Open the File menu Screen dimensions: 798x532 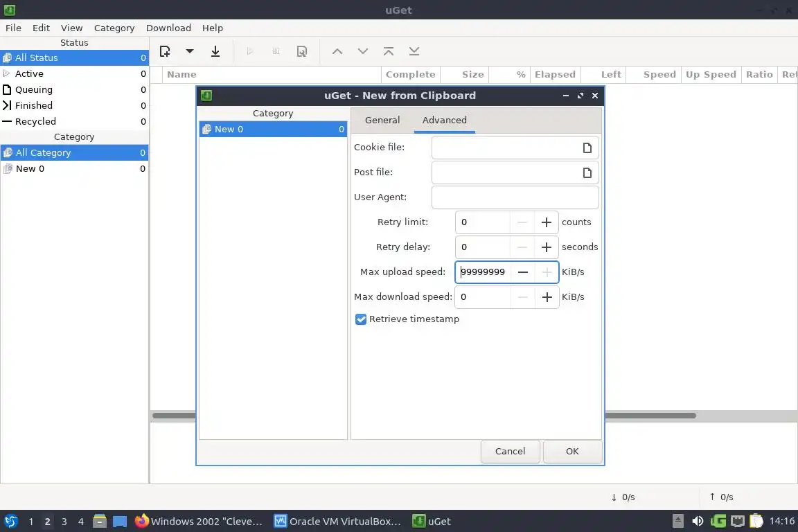(13, 28)
